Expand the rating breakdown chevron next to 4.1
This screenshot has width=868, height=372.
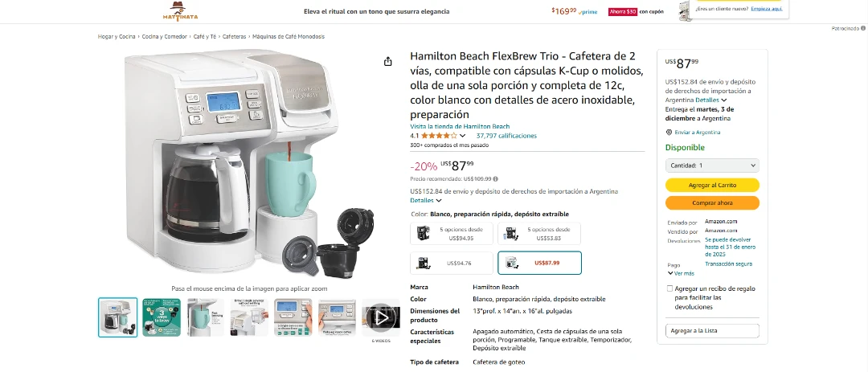463,136
